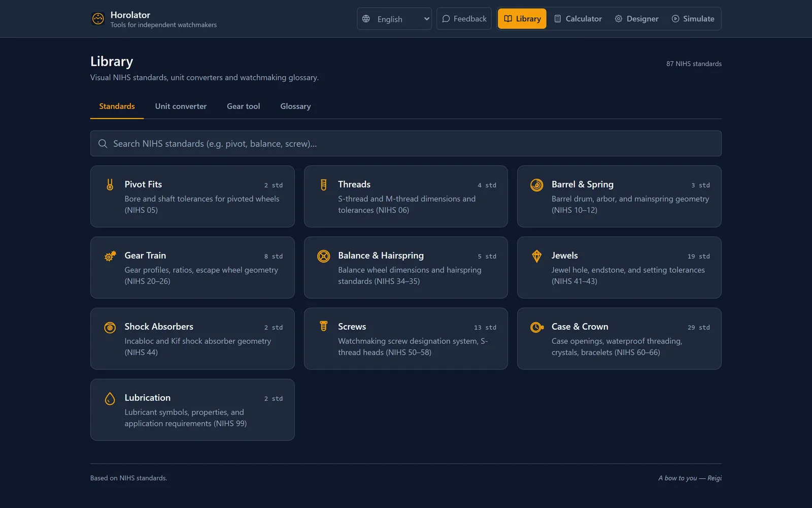The width and height of the screenshot is (812, 508).
Task: Open the Case & Crown card title
Action: click(x=580, y=327)
